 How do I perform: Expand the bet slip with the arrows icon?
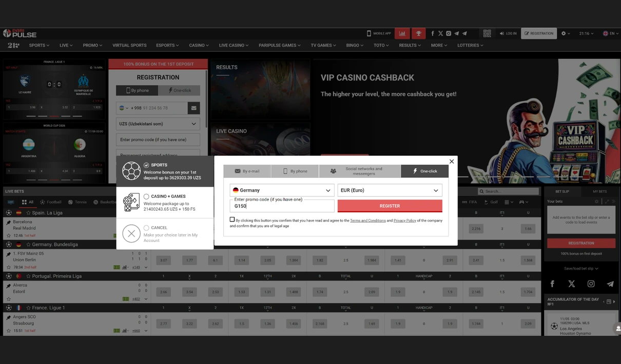[606, 201]
